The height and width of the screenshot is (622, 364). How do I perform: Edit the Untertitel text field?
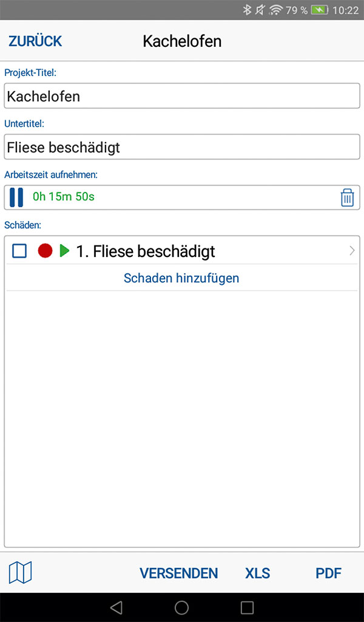[x=182, y=147]
